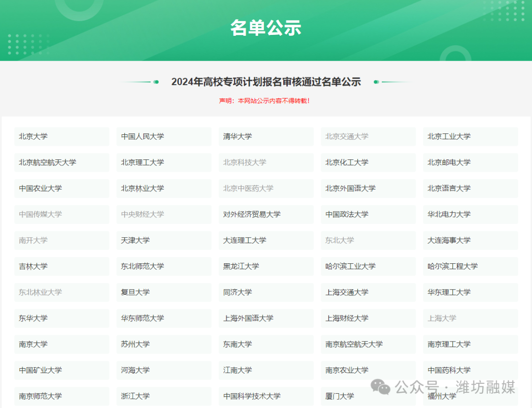The image size is (532, 408).
Task: Open 复旦大学
Action: point(164,292)
